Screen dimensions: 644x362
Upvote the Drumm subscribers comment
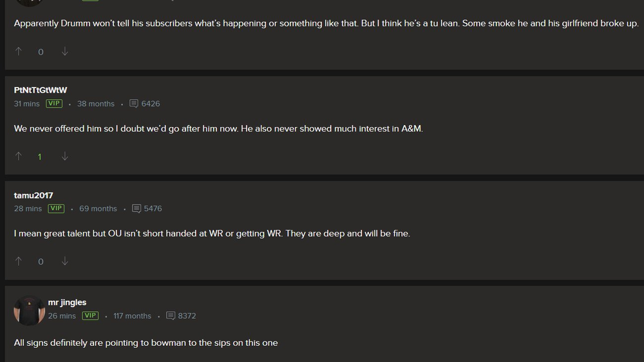point(19,52)
